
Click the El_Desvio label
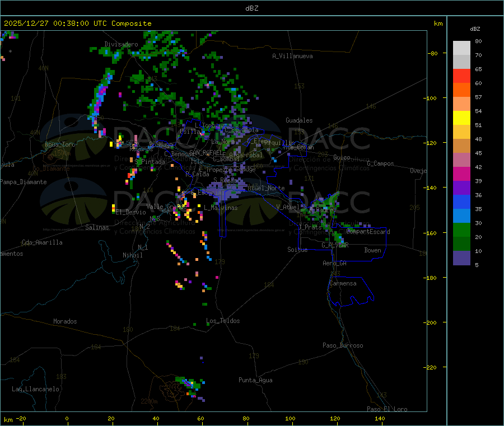click(x=131, y=212)
